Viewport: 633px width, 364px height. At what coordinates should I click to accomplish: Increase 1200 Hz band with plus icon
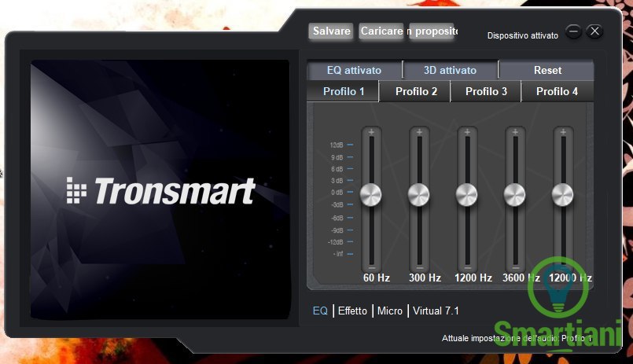point(467,131)
